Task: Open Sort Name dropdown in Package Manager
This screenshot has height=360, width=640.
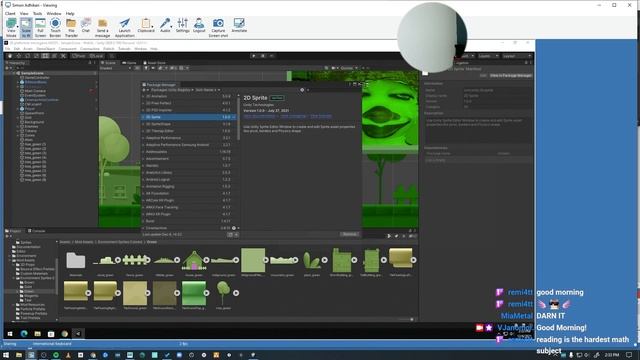Action: (207, 90)
